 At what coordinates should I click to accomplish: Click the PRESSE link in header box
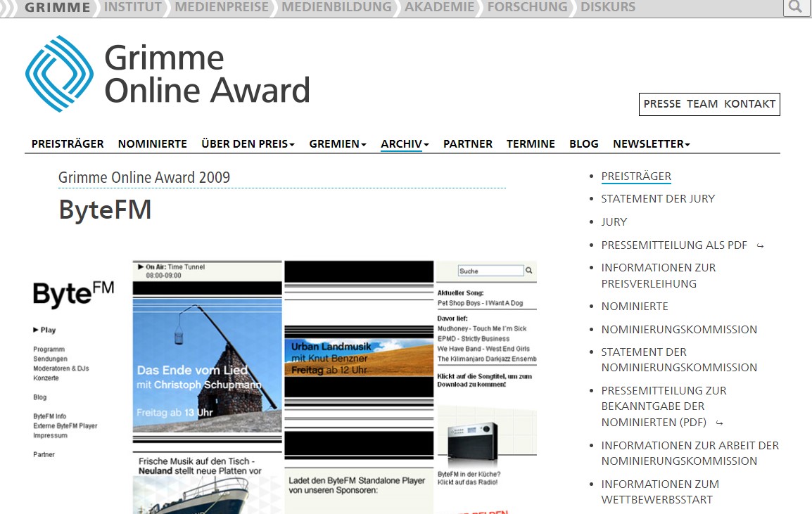(x=662, y=104)
